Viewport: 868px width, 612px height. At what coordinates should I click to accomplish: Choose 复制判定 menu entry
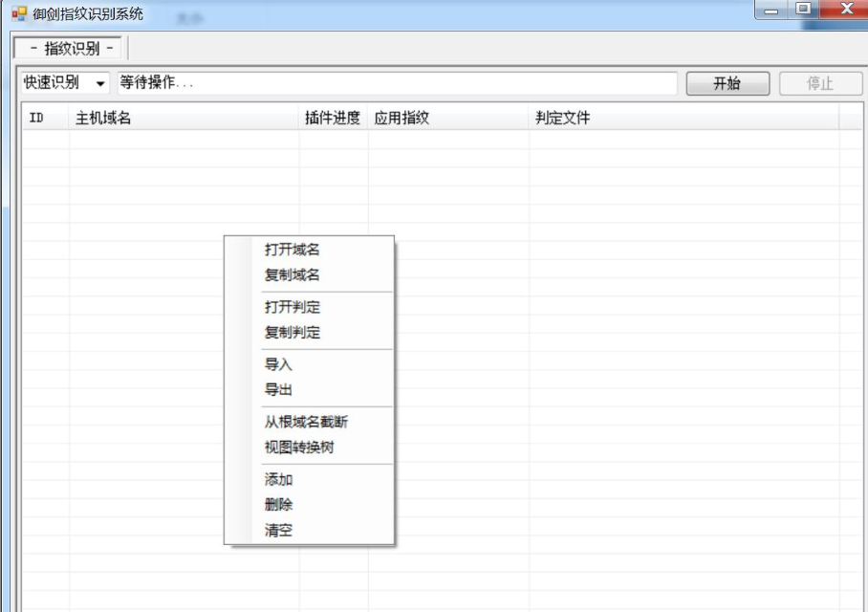click(x=293, y=333)
